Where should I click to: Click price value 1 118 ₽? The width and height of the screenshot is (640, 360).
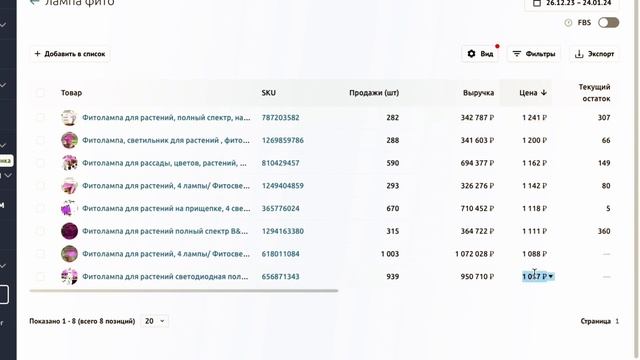point(534,209)
